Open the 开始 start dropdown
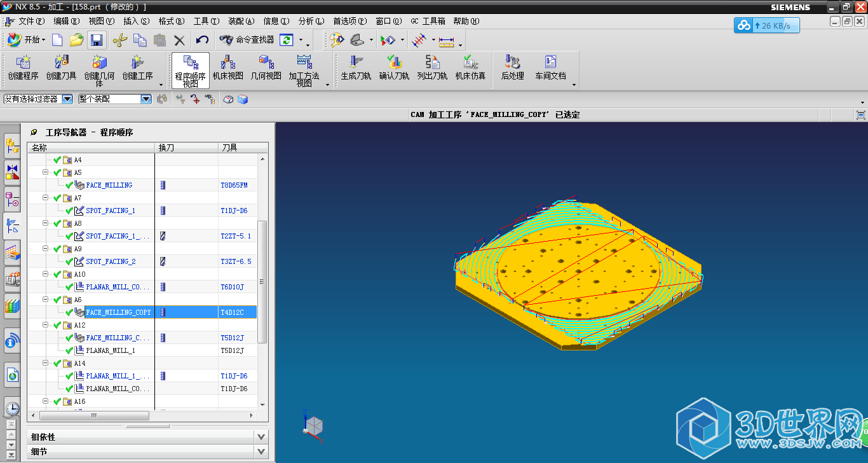868x463 pixels. pos(27,40)
